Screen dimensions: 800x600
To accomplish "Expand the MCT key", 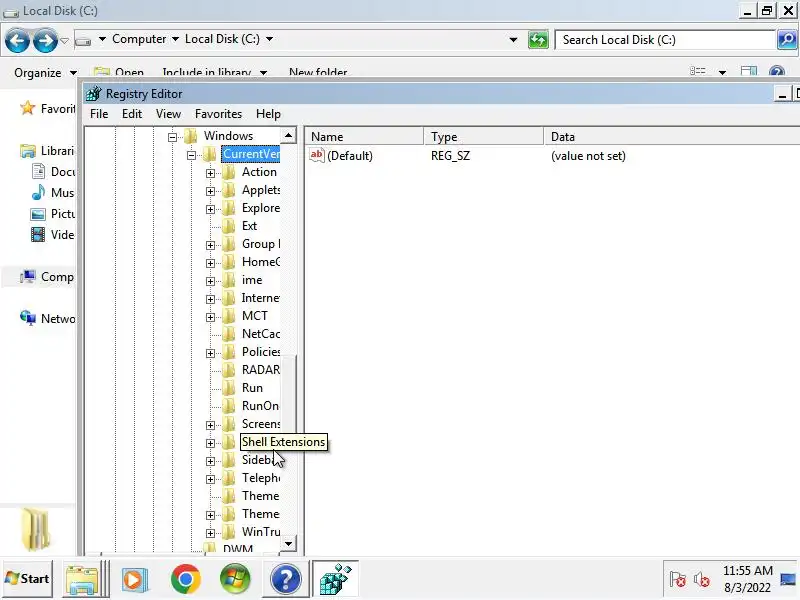I will (x=210, y=317).
